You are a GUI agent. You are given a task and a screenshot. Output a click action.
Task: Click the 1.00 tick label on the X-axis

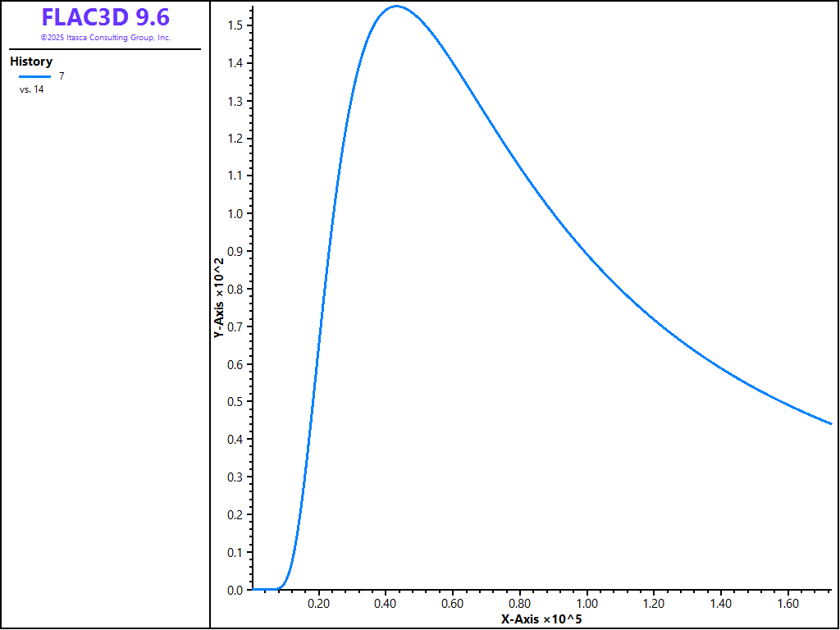point(587,604)
